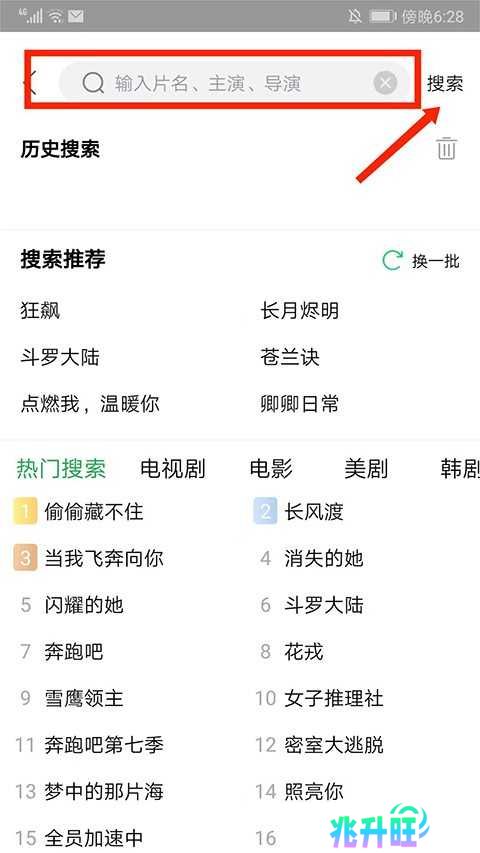Viewport: 480px width, 853px height.
Task: Select recommended search 长月烬明
Action: (x=300, y=311)
